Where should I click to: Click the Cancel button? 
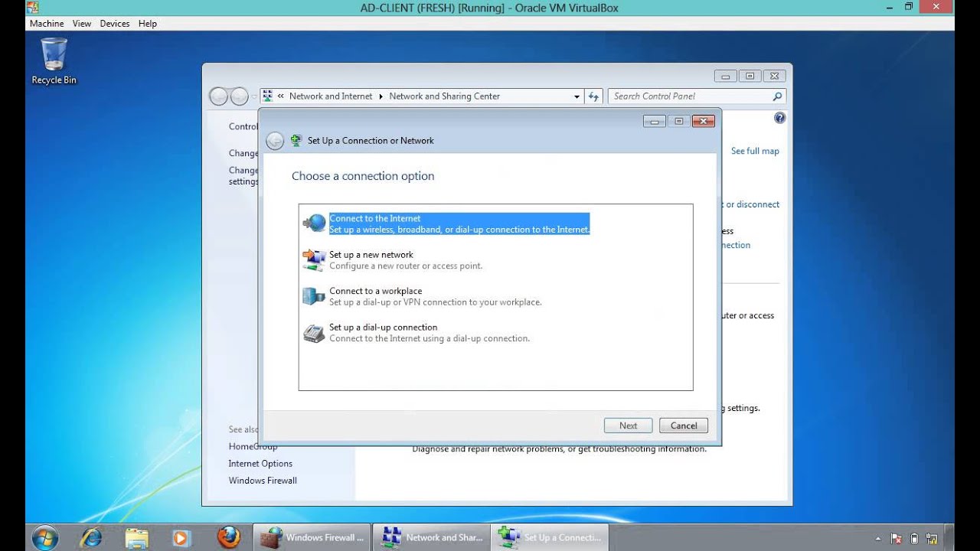684,425
